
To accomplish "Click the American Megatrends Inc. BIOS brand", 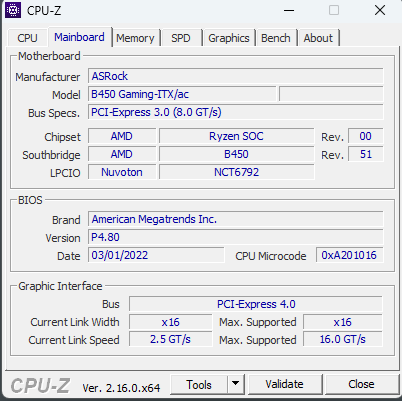I will click(236, 219).
